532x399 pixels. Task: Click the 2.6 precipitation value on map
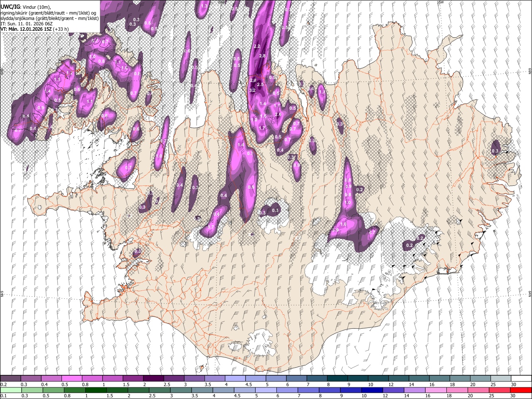tap(278, 115)
